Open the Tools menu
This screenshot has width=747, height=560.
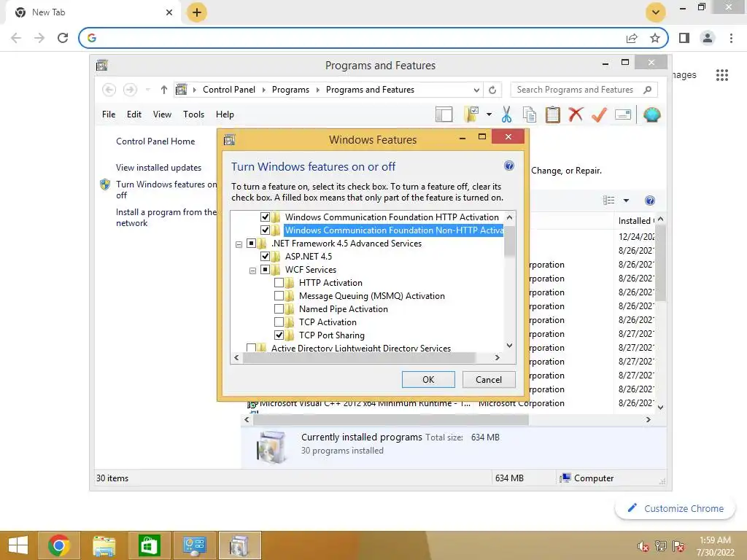(193, 114)
